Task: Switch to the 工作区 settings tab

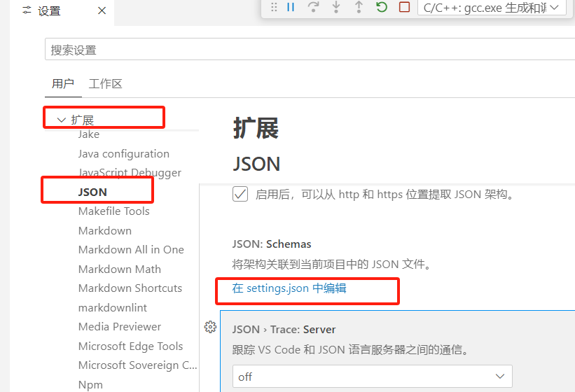Action: click(x=106, y=84)
